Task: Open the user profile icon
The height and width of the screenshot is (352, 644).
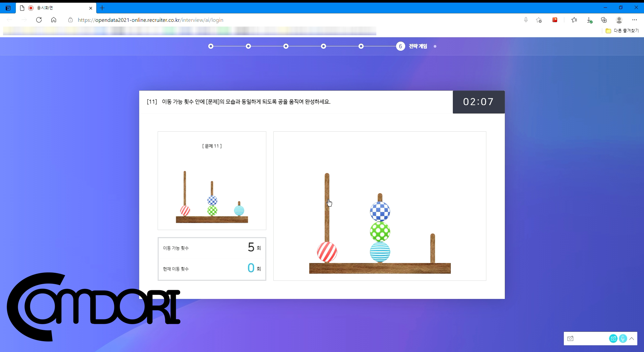Action: pyautogui.click(x=619, y=20)
